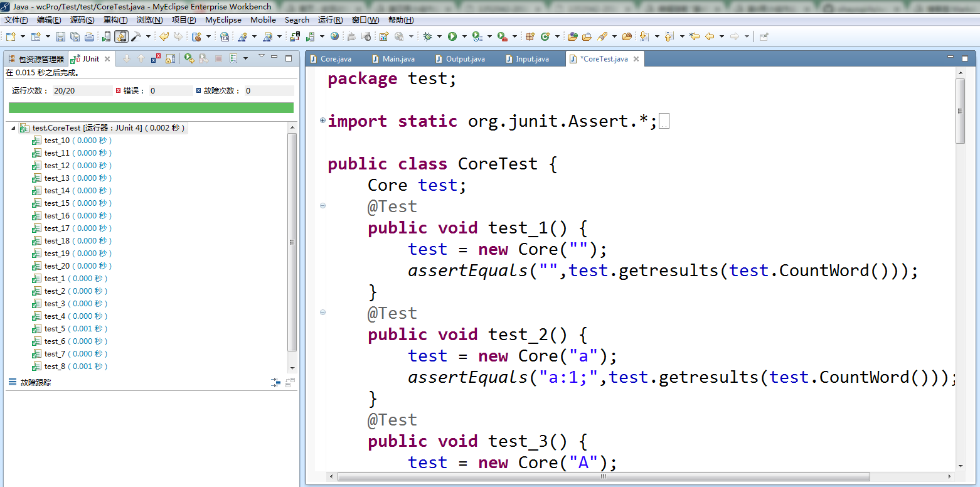This screenshot has height=487, width=980.
Task: Switch to the Core.java editor tab
Action: click(x=336, y=59)
